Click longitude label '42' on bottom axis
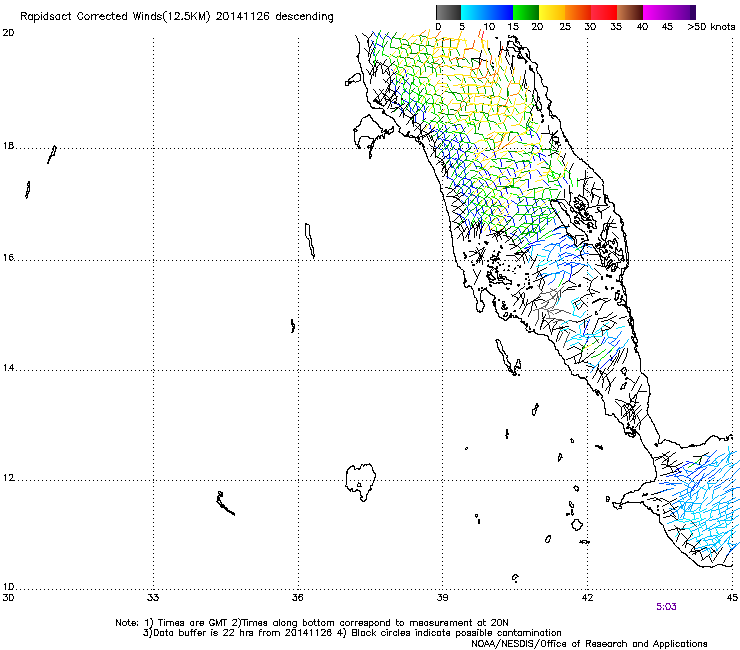 coord(587,598)
